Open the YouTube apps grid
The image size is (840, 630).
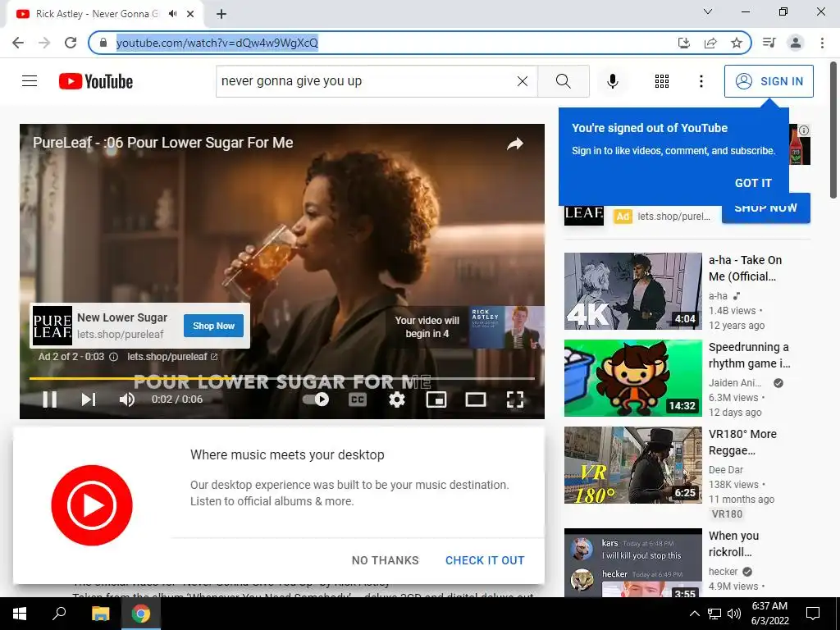[x=662, y=81]
